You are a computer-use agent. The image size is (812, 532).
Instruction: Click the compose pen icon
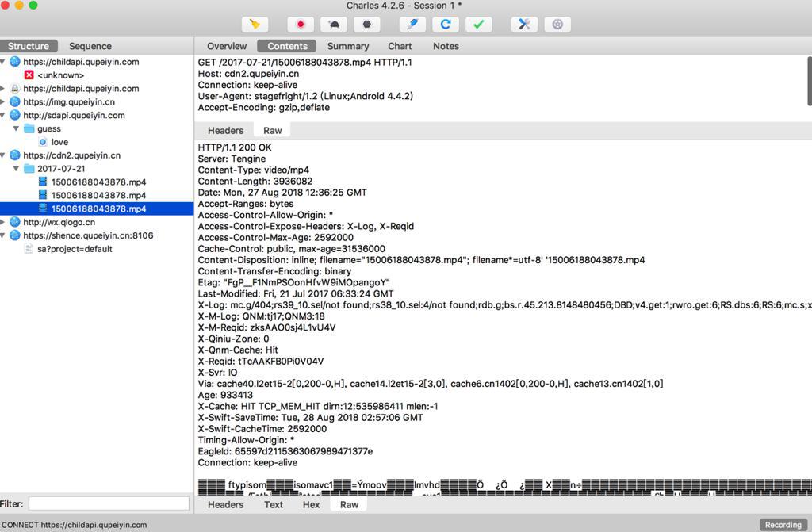tap(412, 25)
